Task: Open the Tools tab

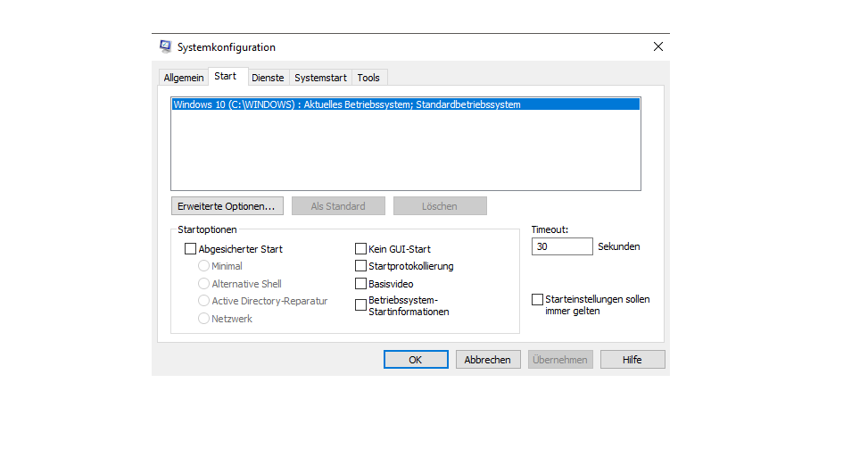Action: pyautogui.click(x=368, y=78)
